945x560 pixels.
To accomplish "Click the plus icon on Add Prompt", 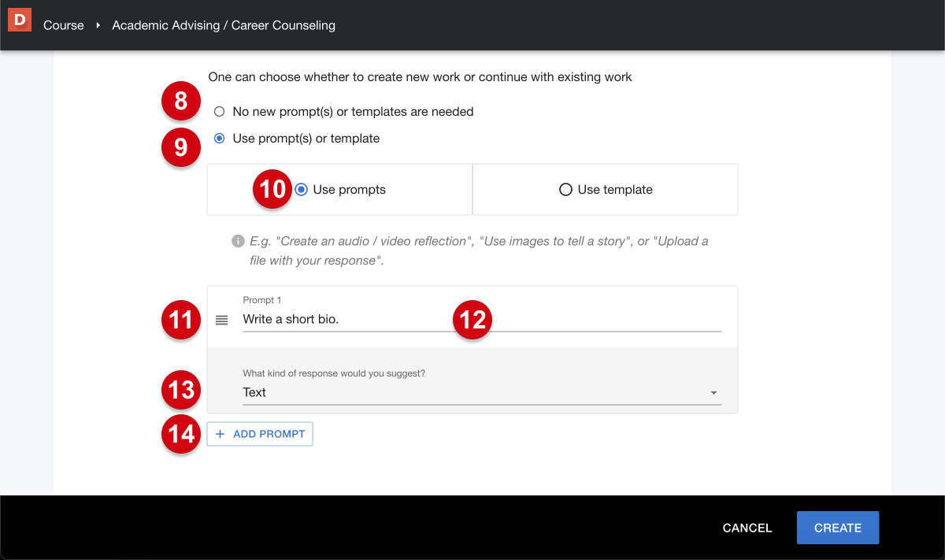I will tap(218, 433).
